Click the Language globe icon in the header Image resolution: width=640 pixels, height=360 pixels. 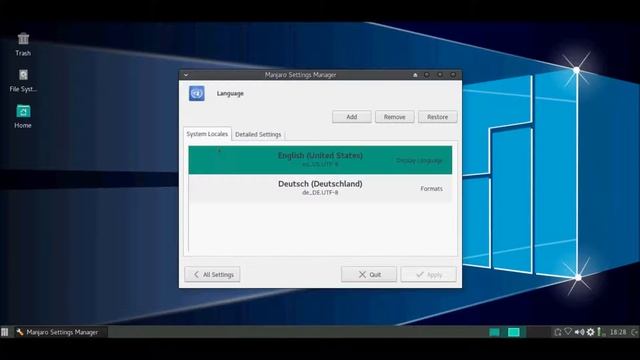click(x=197, y=93)
